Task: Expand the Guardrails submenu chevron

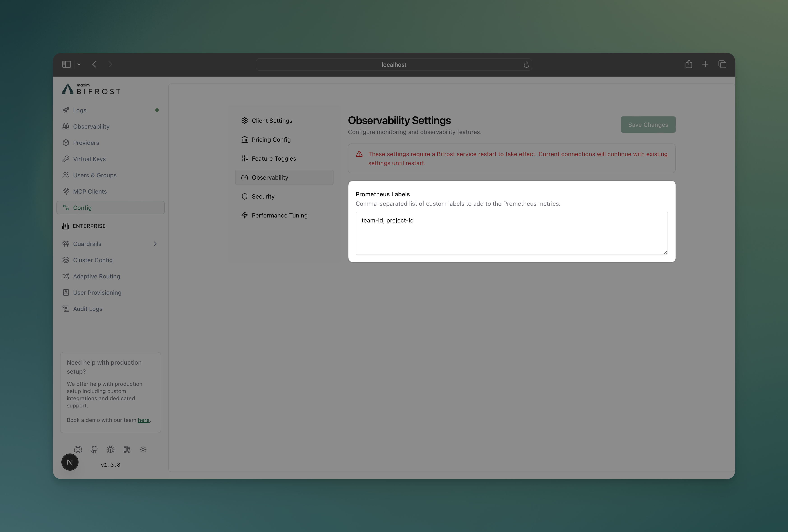Action: tap(155, 244)
